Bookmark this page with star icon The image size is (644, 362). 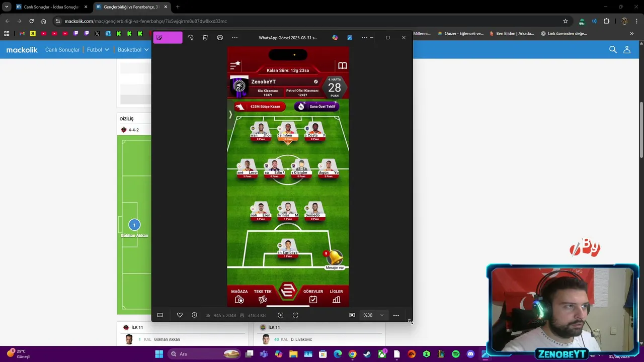tap(566, 21)
